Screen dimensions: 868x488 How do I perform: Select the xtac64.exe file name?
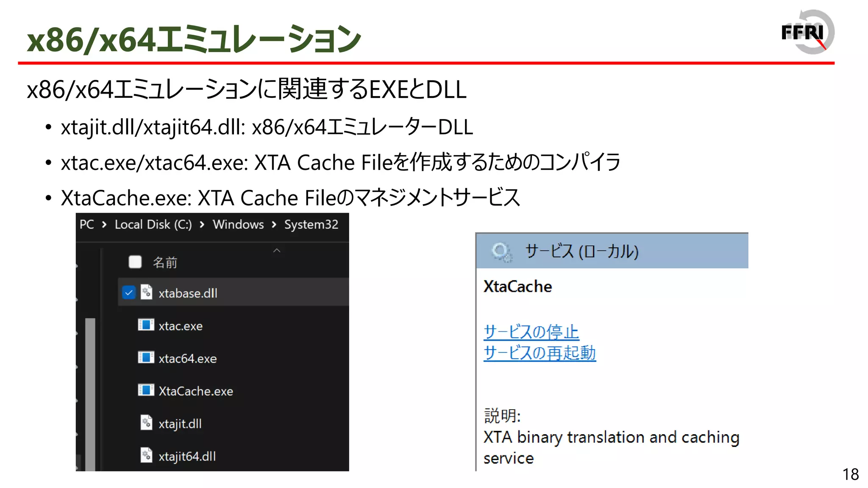(x=188, y=358)
